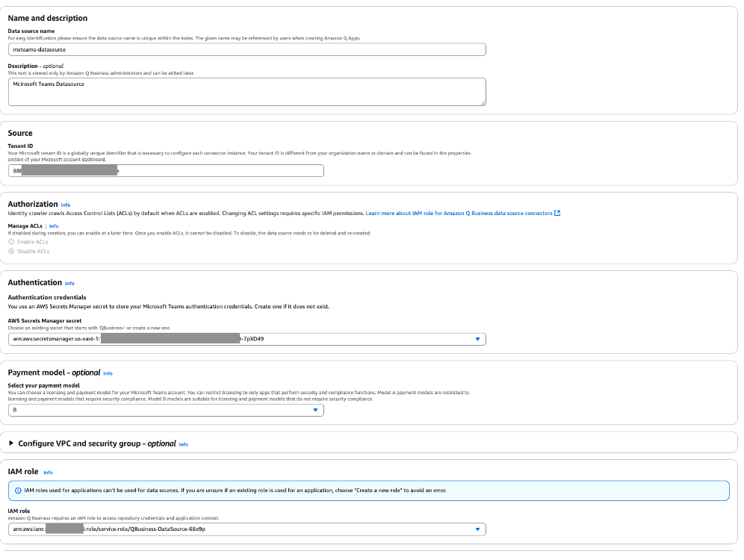Open the AWS Secrets Manager secret dropdown
Image resolution: width=744 pixels, height=560 pixels.
[247, 339]
